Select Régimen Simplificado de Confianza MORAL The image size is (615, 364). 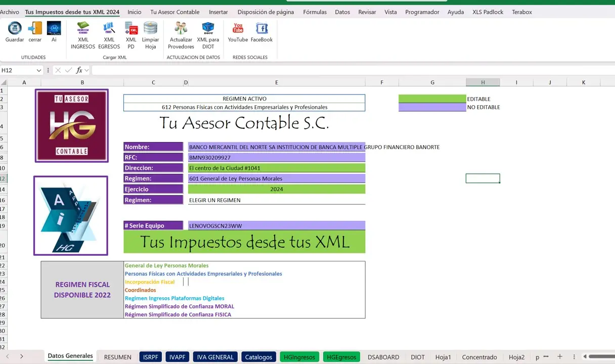point(180,306)
